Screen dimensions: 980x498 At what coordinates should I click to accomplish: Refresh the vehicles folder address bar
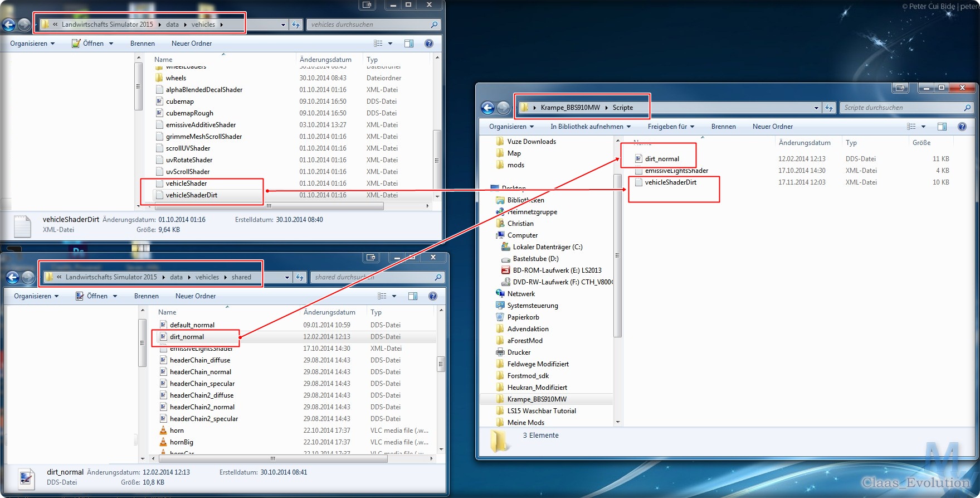[x=296, y=25]
